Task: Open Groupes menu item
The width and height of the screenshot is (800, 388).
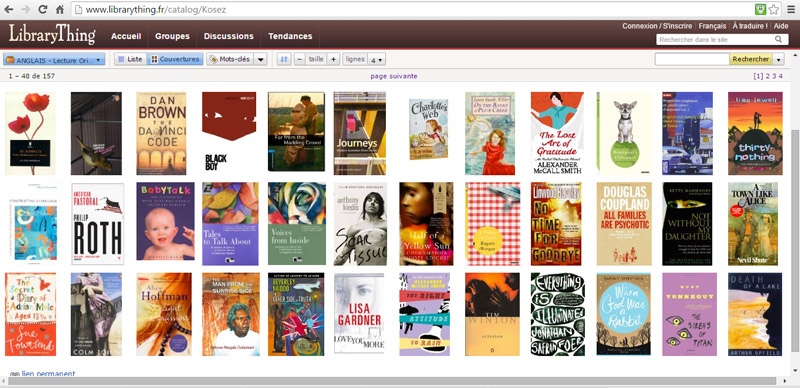Action: click(x=172, y=36)
